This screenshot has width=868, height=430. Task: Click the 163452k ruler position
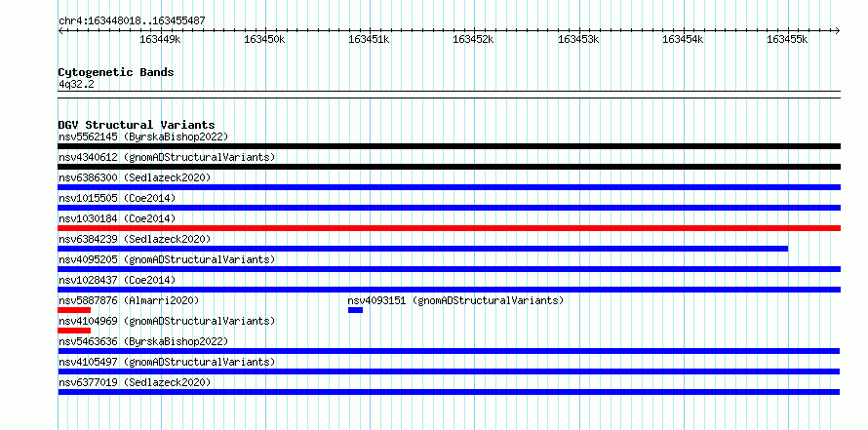coord(473,39)
